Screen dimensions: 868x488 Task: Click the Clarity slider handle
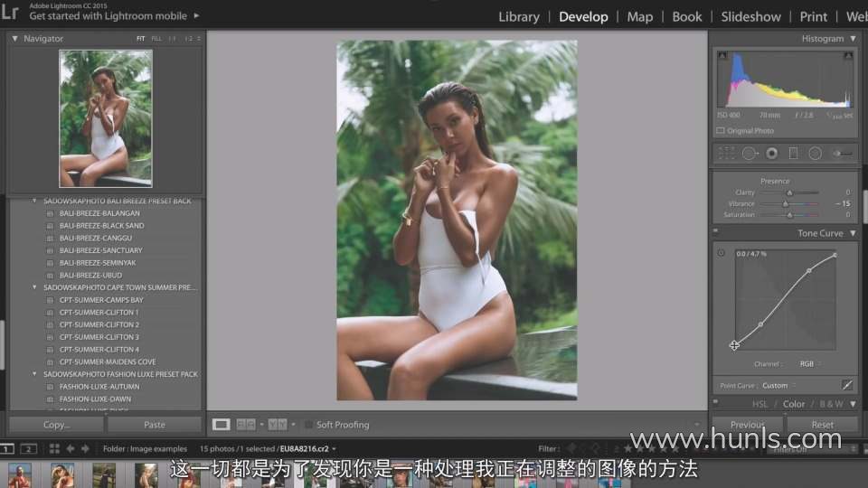pos(790,192)
